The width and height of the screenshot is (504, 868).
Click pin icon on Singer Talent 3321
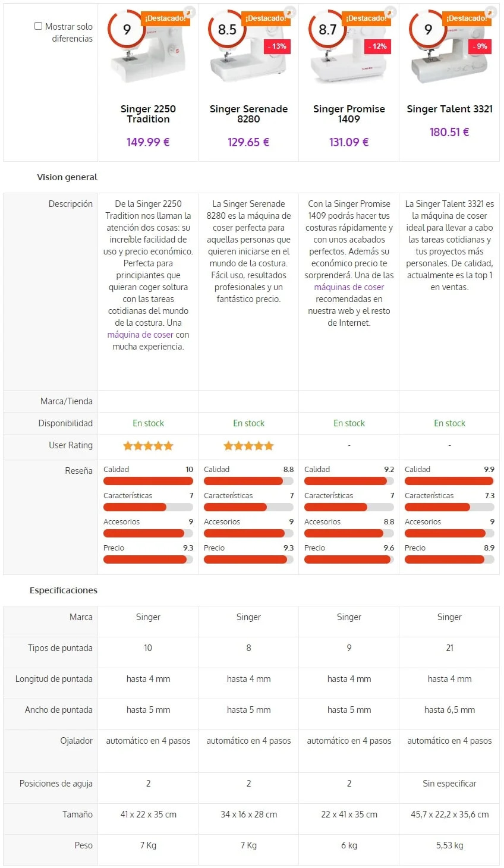(x=490, y=11)
